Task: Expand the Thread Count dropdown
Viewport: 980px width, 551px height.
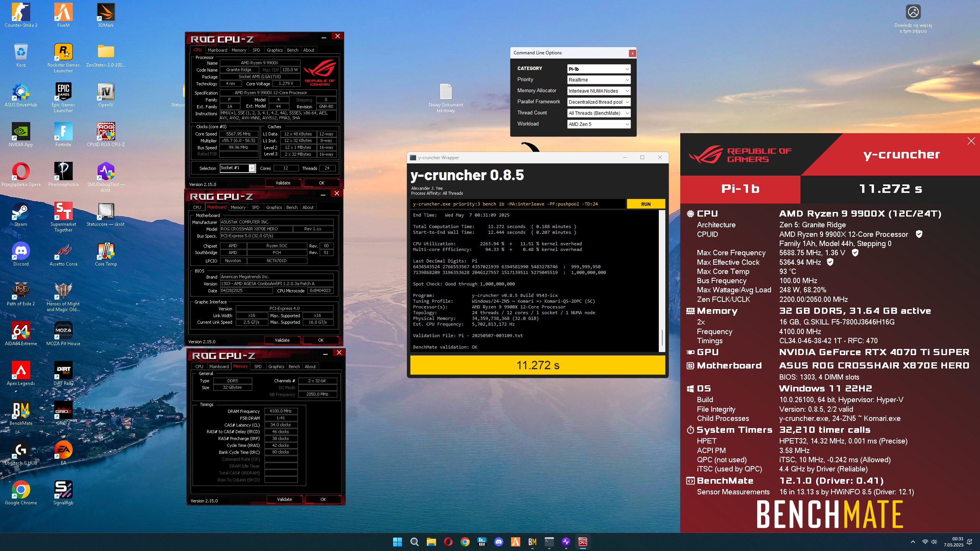Action: (599, 113)
